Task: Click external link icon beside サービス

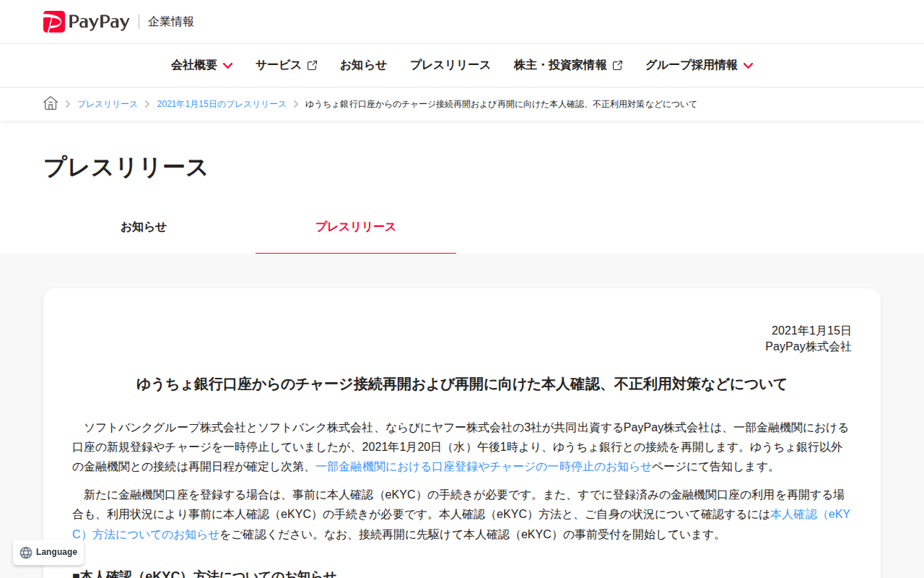Action: tap(312, 66)
